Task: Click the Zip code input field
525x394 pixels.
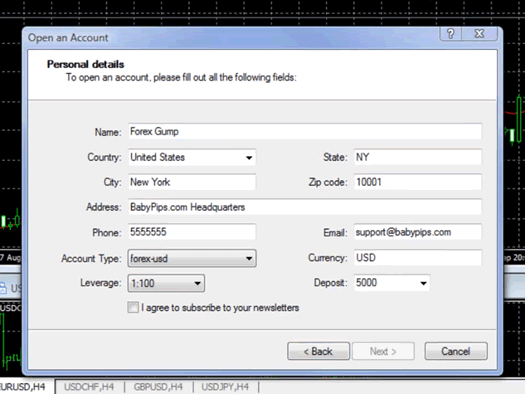Action: (418, 182)
